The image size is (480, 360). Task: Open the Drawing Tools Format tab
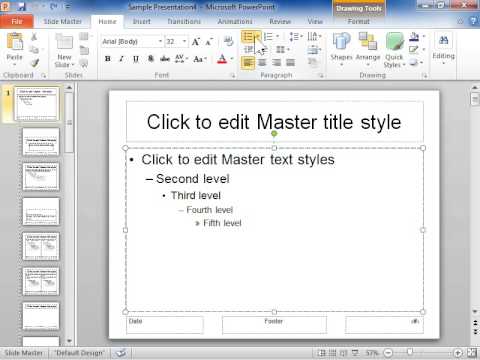tap(358, 21)
